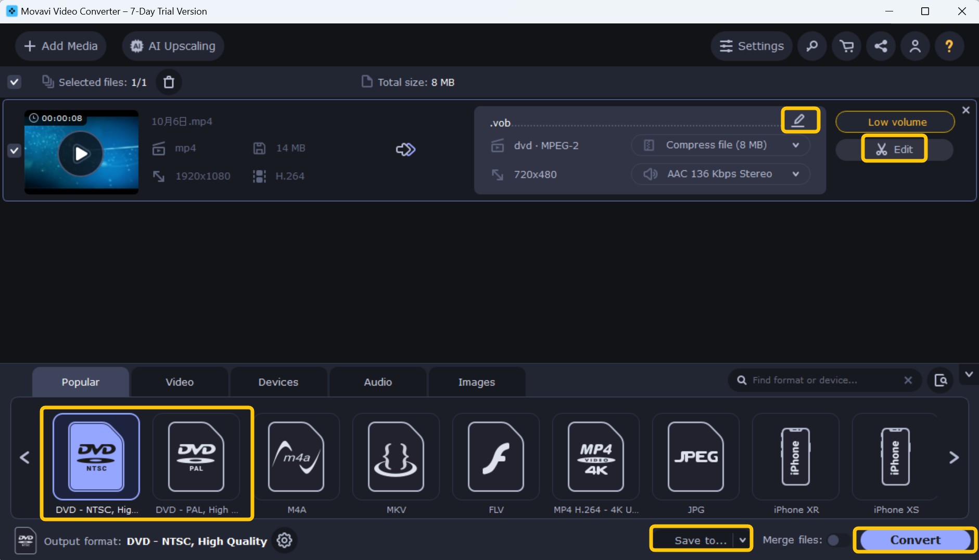
Task: Click the Convert button
Action: click(914, 540)
